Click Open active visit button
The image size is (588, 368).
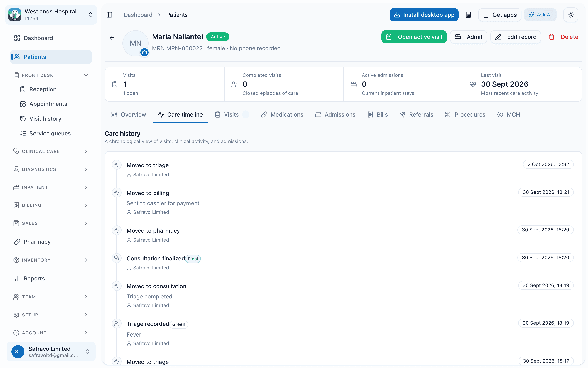coord(414,37)
